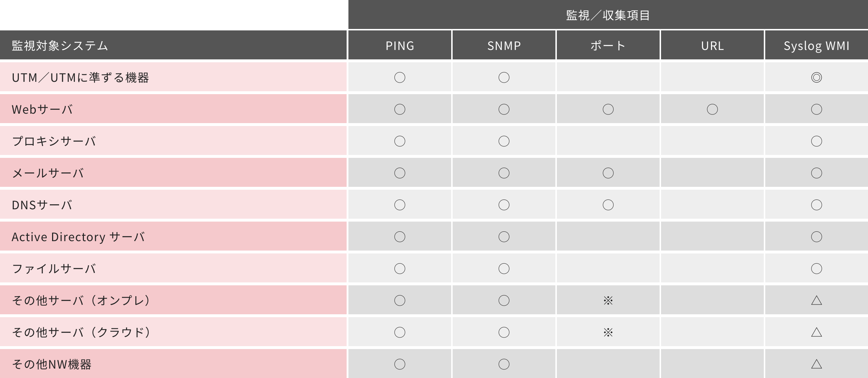Click the URL column header
The width and height of the screenshot is (868, 378).
click(712, 45)
